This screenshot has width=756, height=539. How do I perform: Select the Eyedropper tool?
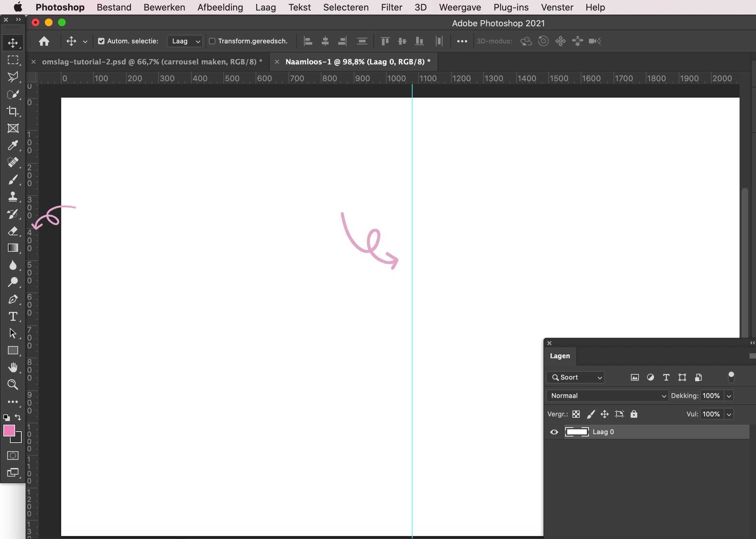click(13, 145)
